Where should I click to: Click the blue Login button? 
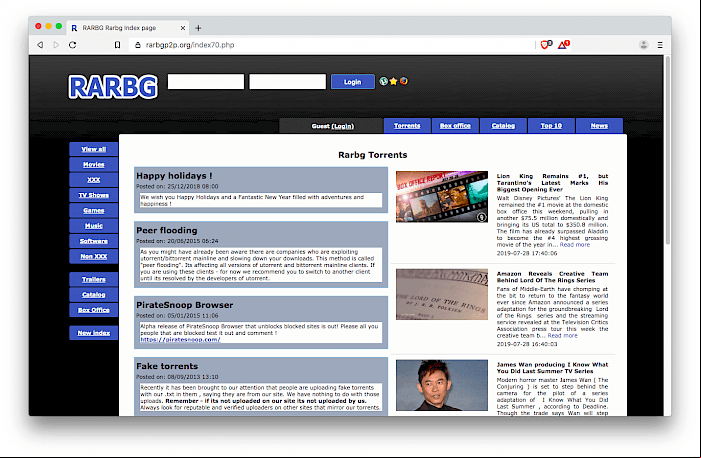pyautogui.click(x=352, y=82)
